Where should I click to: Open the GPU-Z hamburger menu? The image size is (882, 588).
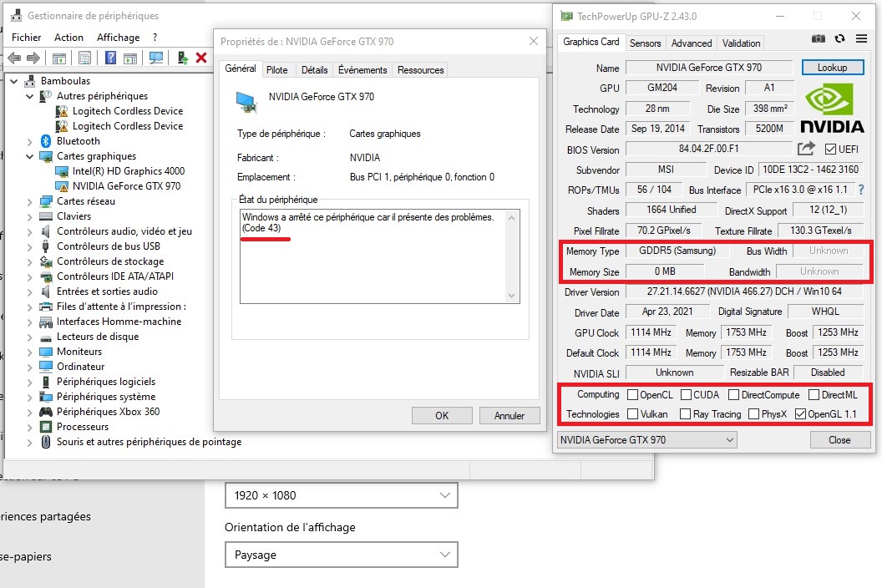(x=861, y=38)
